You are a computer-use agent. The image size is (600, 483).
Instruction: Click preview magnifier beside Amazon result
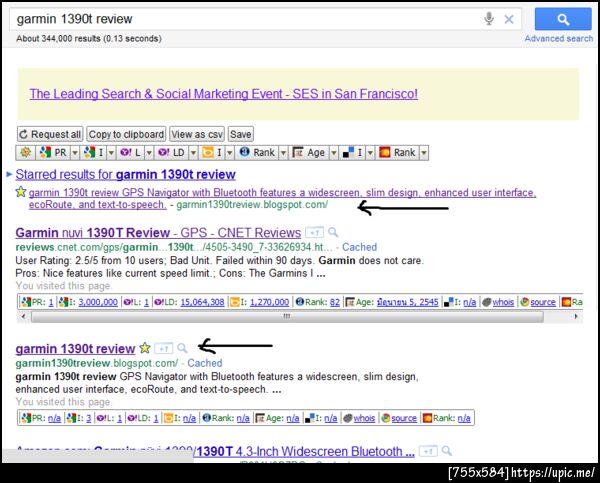coord(447,451)
